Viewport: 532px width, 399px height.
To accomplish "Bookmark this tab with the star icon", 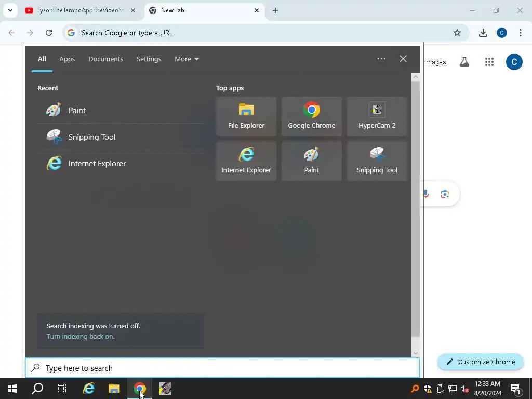I will coord(457,33).
